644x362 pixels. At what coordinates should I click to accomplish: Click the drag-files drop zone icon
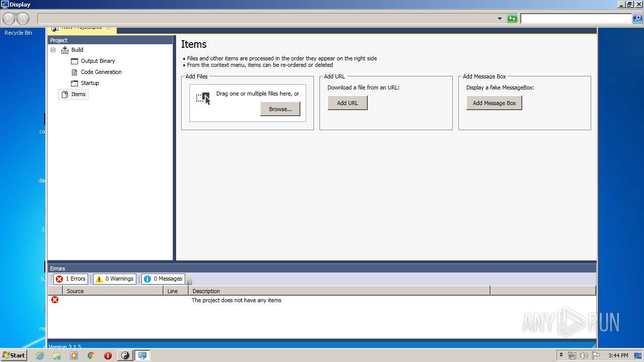click(203, 99)
